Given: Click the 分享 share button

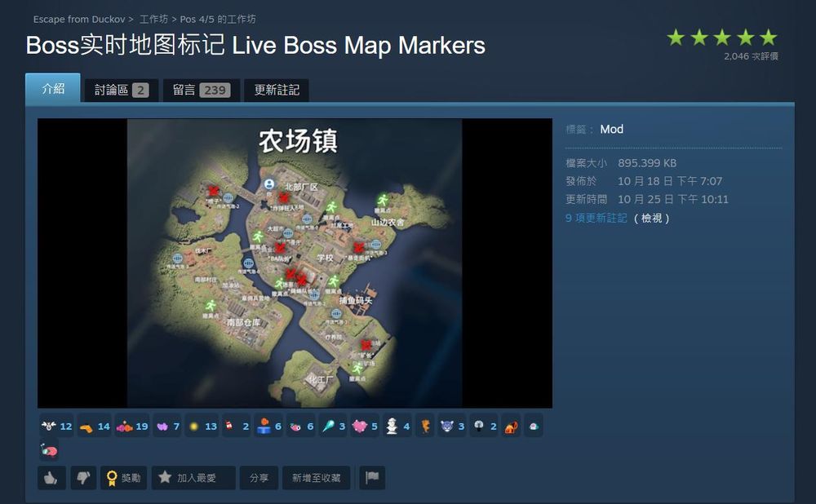Looking at the screenshot, I should click(259, 477).
